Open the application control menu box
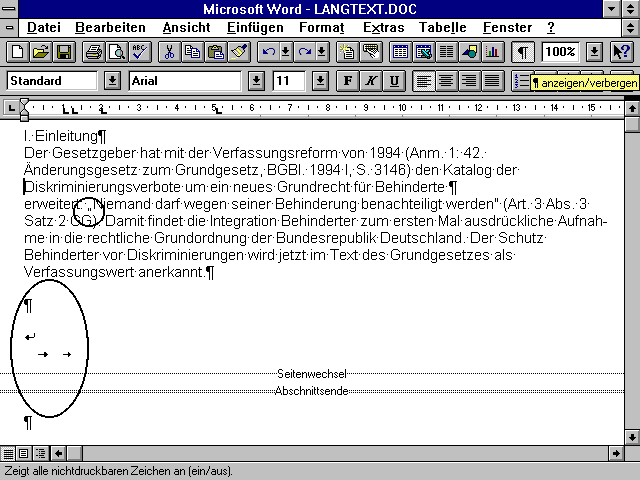 click(x=9, y=9)
